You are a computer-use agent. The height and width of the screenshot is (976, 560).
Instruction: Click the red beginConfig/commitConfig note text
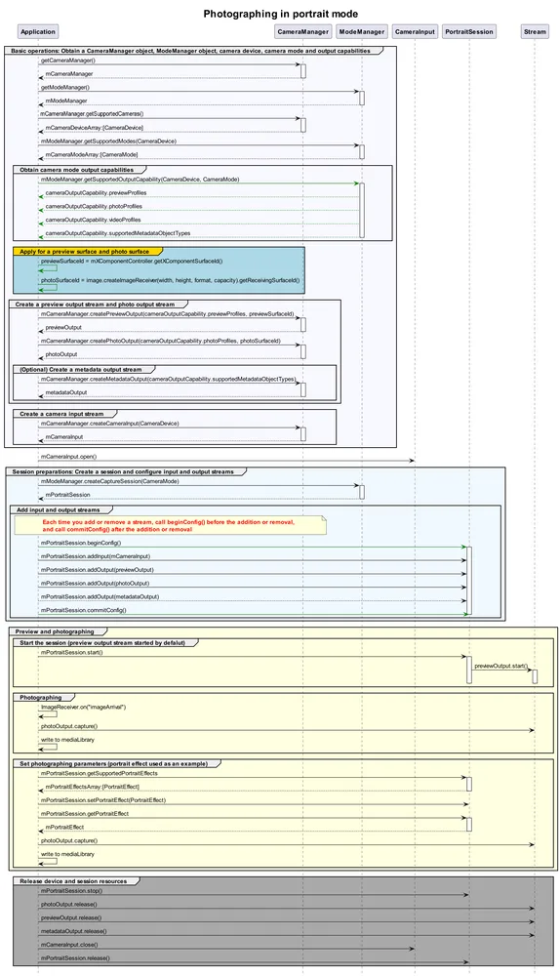(169, 526)
